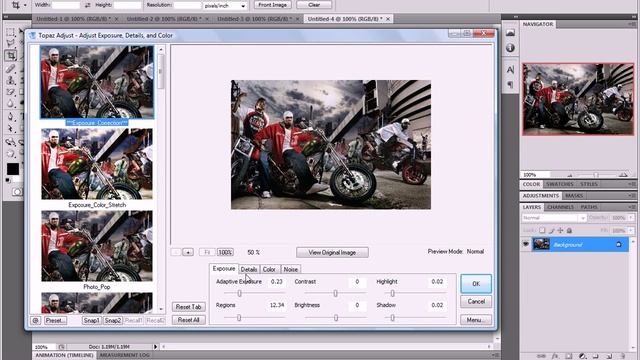Select the Eraser tool
Screen dimensions: 640x360
pyautogui.click(x=11, y=92)
